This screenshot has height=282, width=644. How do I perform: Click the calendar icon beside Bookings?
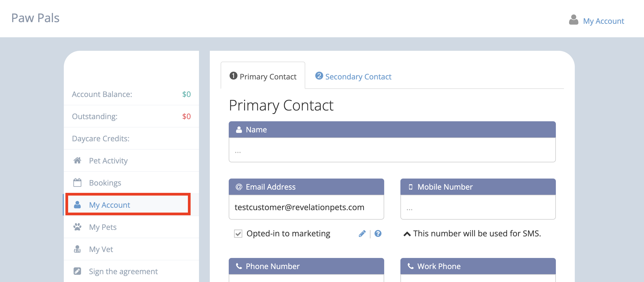(x=77, y=183)
